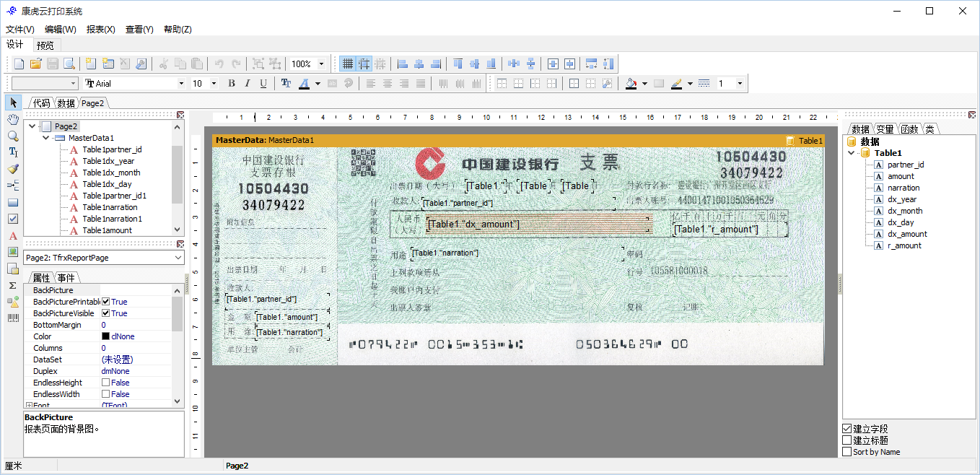The height and width of the screenshot is (475, 980).
Task: Toggle BackPictureVisible True checkbox
Action: pyautogui.click(x=105, y=313)
